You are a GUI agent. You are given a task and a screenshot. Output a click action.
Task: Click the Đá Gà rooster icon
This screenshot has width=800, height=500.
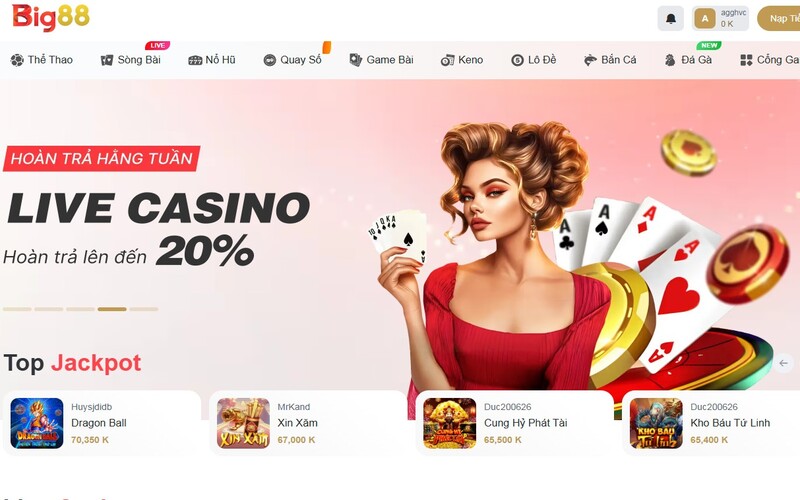(x=670, y=60)
